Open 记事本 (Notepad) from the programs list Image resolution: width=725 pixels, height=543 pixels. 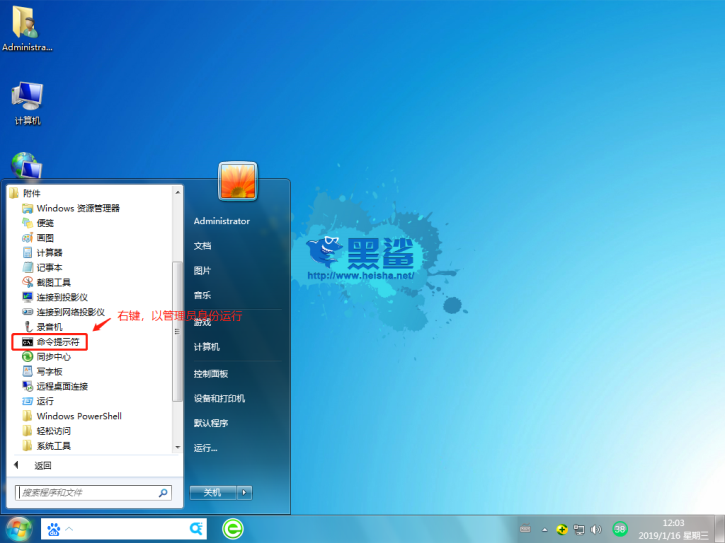(x=49, y=268)
